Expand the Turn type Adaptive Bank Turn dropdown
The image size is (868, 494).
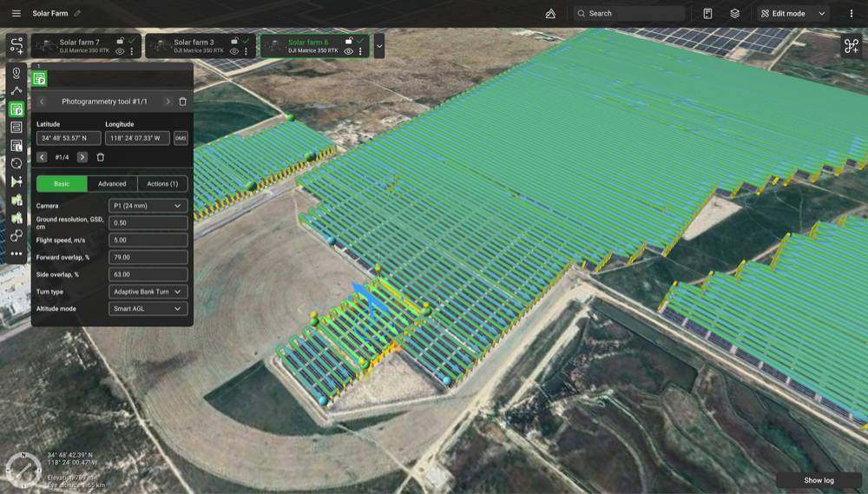click(148, 292)
